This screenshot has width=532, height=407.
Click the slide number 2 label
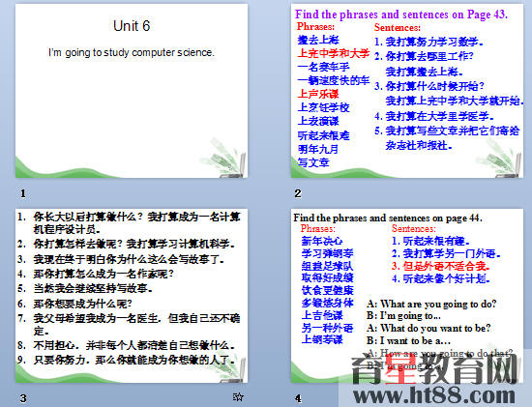click(298, 193)
